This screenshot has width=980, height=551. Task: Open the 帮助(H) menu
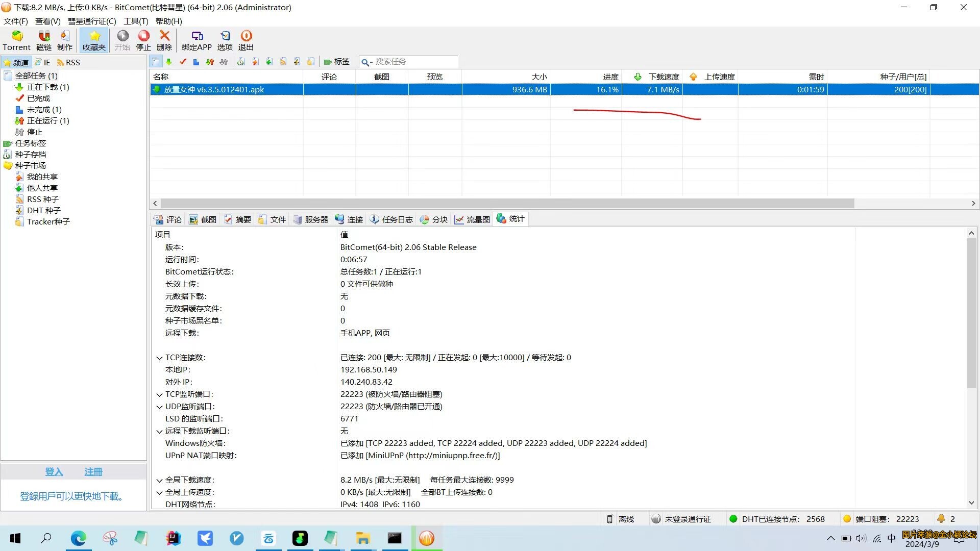point(168,21)
